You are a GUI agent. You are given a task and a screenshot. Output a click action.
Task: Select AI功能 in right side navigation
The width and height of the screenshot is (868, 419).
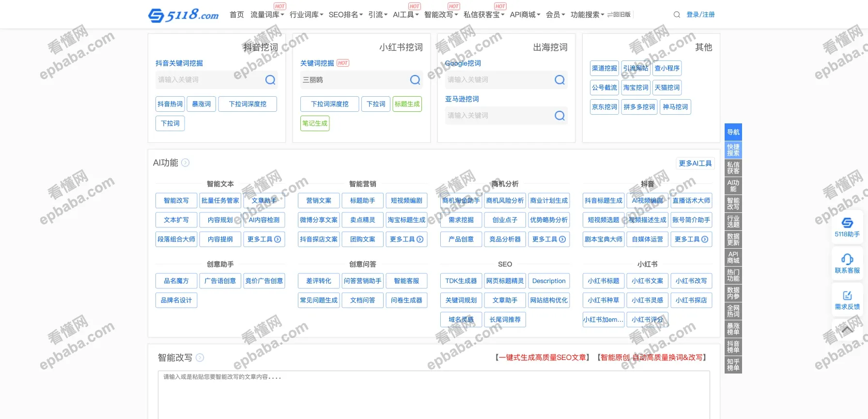(x=733, y=186)
